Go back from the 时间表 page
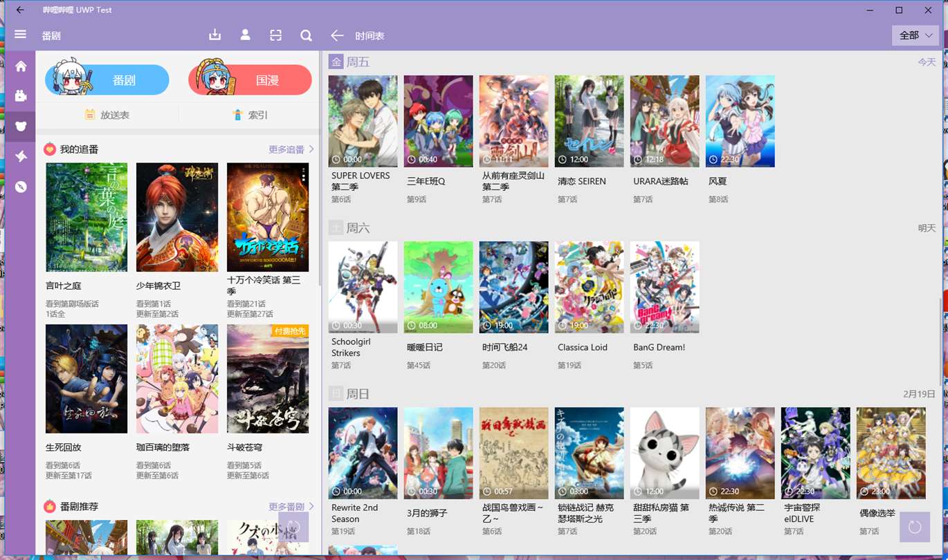 point(337,35)
